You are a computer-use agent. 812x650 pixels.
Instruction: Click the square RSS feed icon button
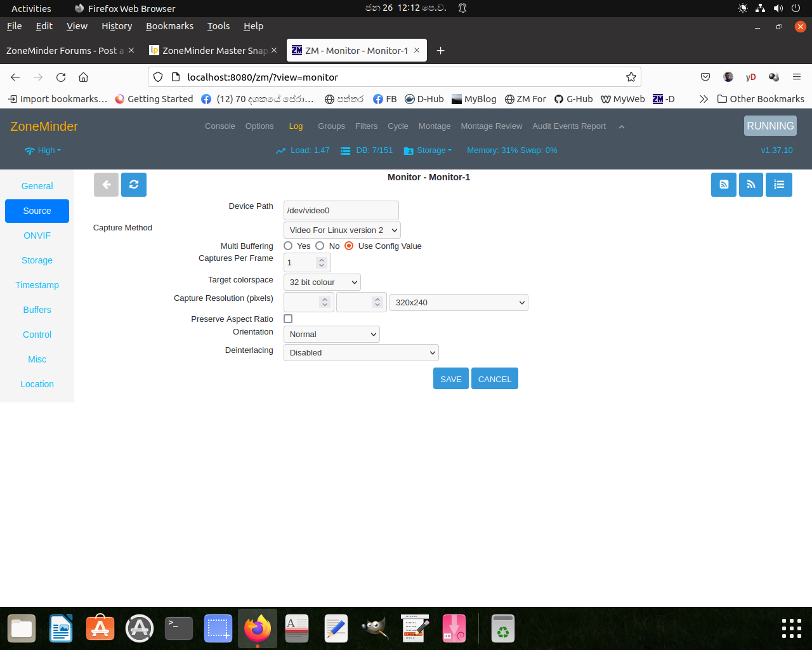pos(724,185)
